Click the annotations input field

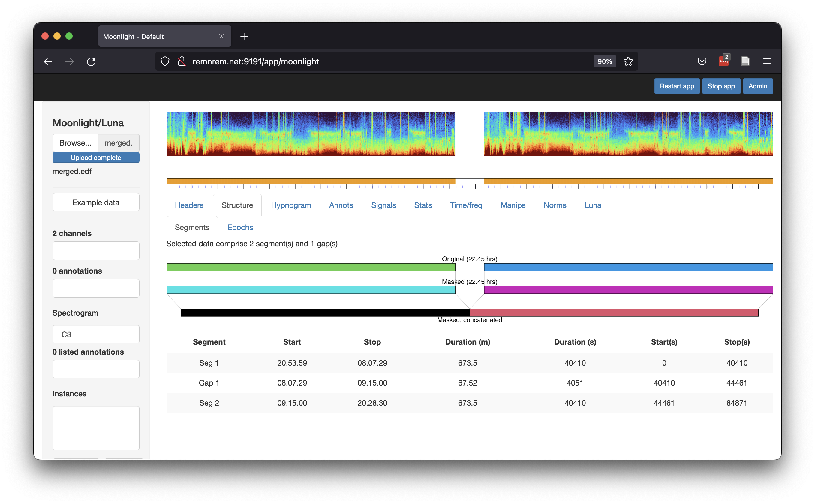(x=96, y=288)
